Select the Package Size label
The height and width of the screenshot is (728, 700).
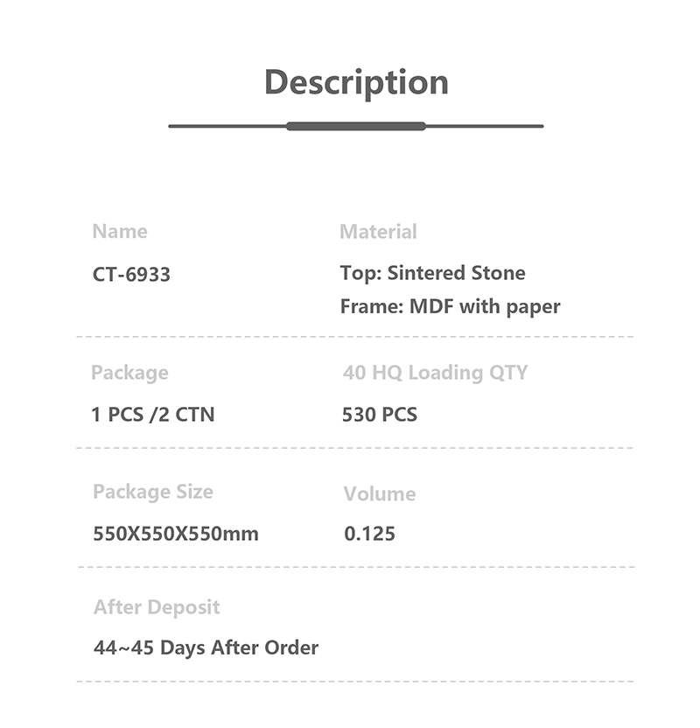coord(153,492)
